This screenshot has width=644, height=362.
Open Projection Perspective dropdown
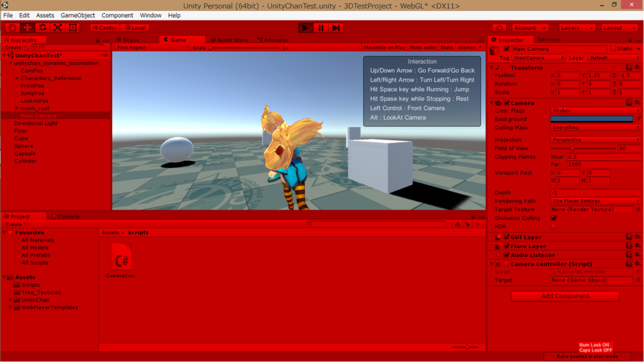(596, 140)
